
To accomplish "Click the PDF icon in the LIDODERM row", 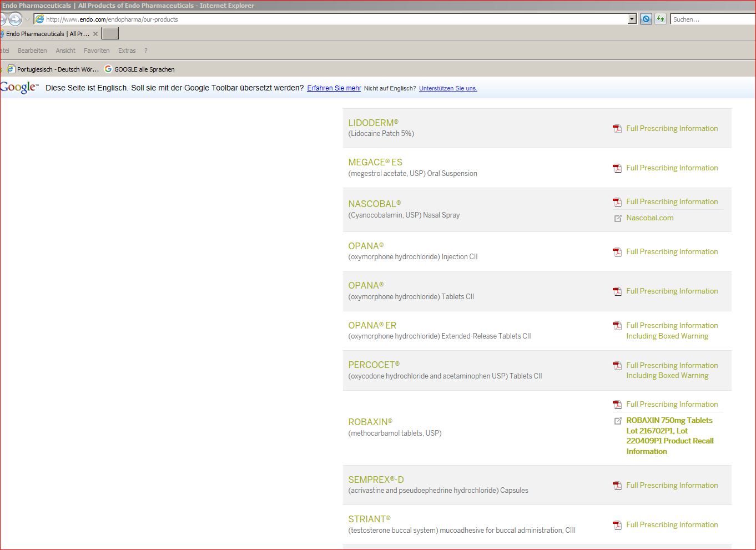I will click(617, 129).
